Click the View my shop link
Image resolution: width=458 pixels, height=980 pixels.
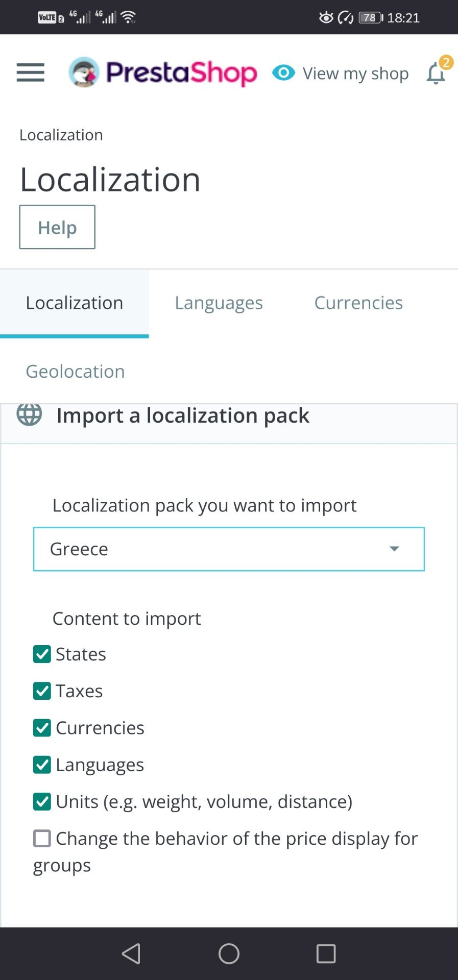coord(355,73)
